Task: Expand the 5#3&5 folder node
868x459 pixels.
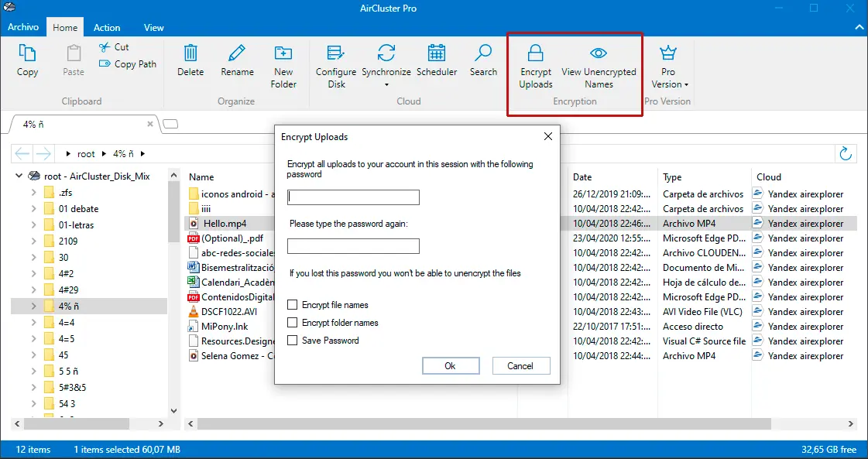Action: coord(34,388)
